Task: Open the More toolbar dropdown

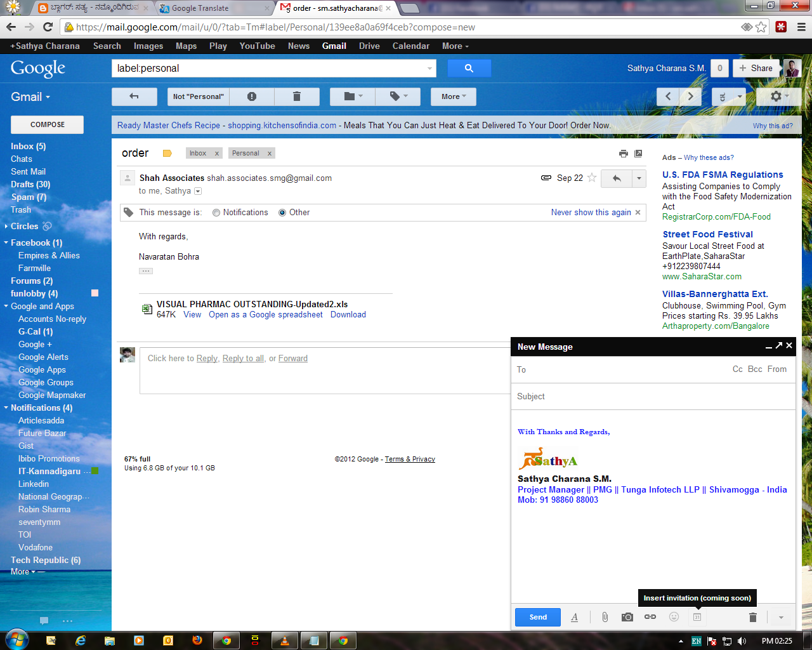Action: tap(454, 96)
